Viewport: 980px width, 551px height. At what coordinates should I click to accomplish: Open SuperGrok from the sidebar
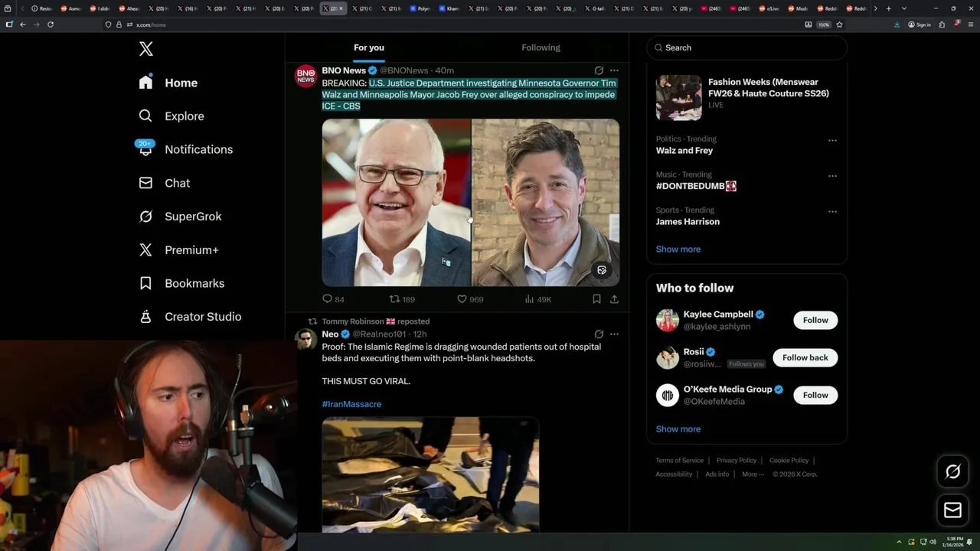coord(181,217)
